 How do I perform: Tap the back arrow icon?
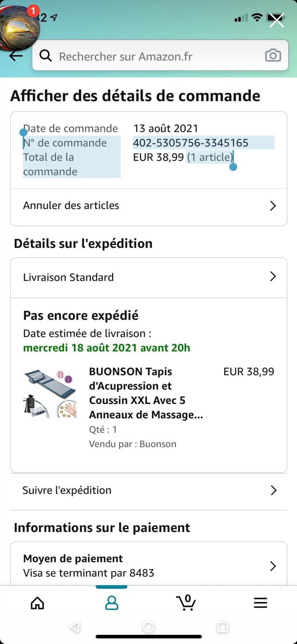click(x=16, y=56)
